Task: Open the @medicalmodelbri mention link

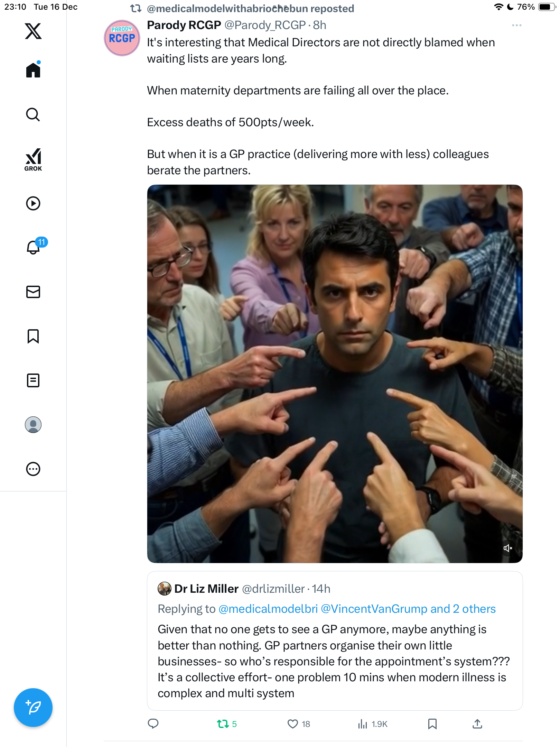Action: click(x=268, y=609)
